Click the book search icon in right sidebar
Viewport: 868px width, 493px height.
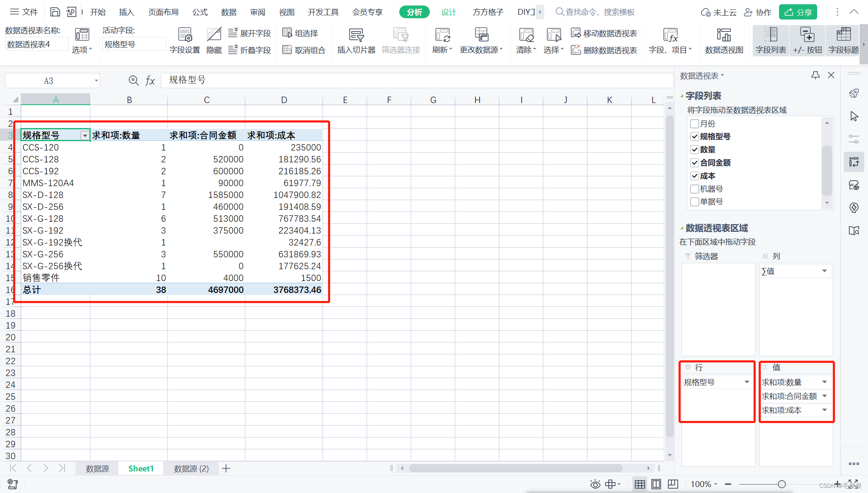854,231
